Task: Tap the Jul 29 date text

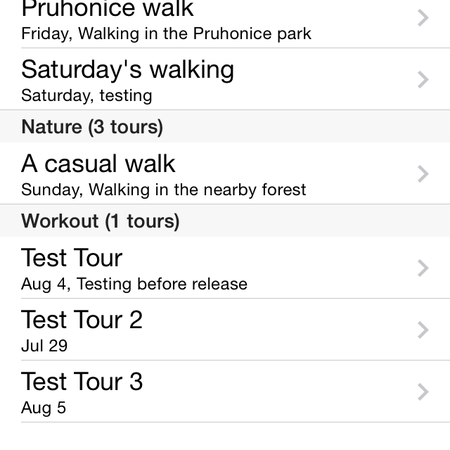Action: [44, 346]
